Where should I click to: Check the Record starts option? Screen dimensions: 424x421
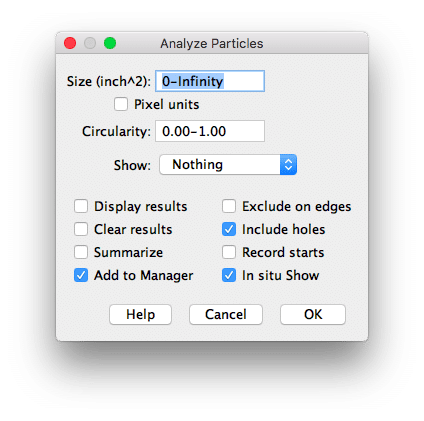[229, 252]
